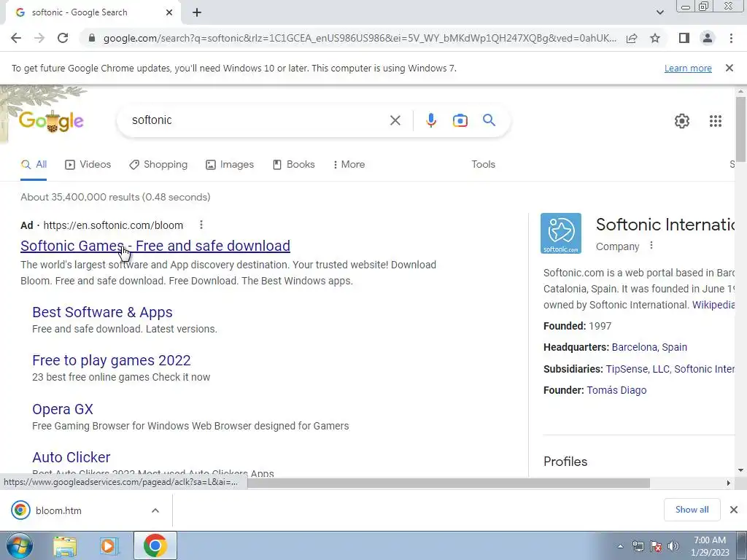This screenshot has width=747, height=560.
Task: Open a new tab with the plus button
Action: (197, 12)
